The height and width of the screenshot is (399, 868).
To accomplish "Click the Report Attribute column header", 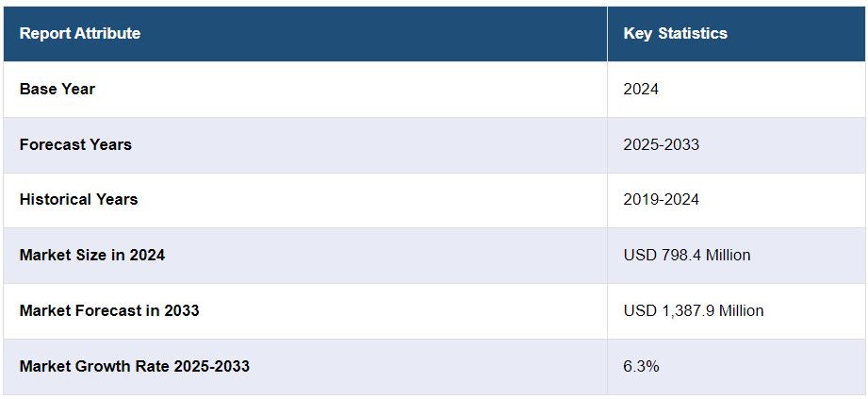I will (x=80, y=34).
